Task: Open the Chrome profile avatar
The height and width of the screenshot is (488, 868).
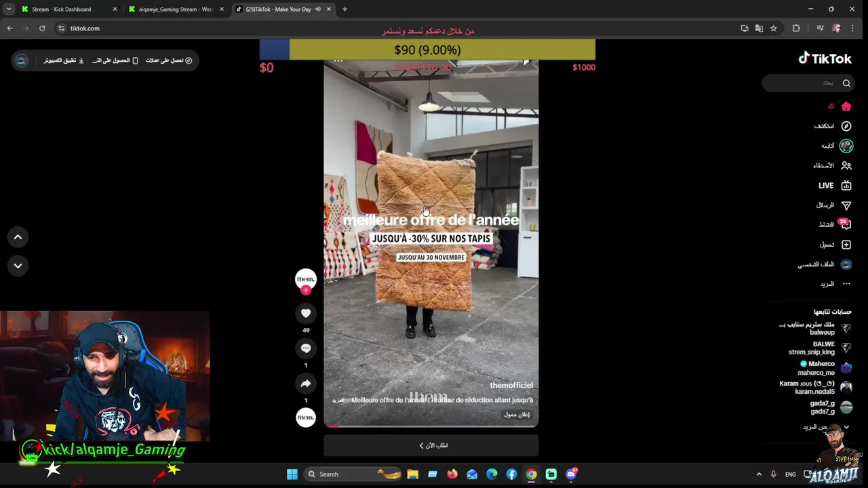Action: click(836, 28)
